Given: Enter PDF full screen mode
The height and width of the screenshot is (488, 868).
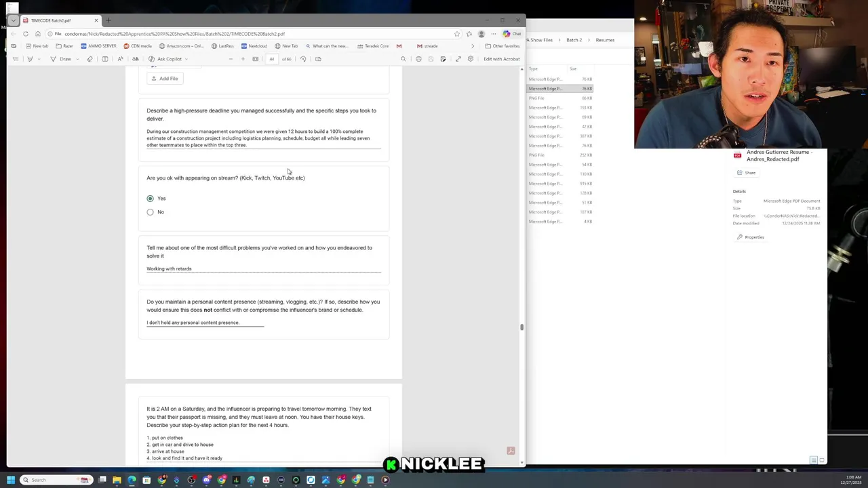Looking at the screenshot, I should tap(458, 59).
